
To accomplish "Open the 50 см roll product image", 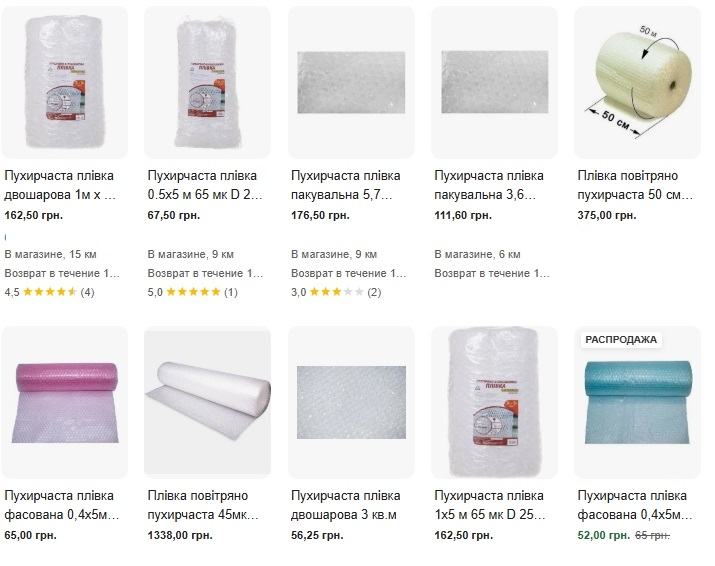I will click(x=638, y=82).
